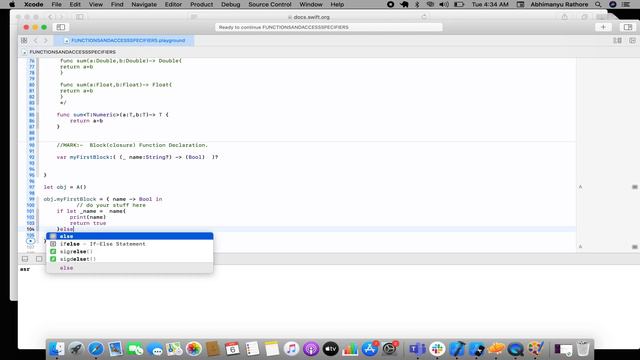Choose 'else' in the autocomplete list
The width and height of the screenshot is (640, 360).
click(130, 236)
